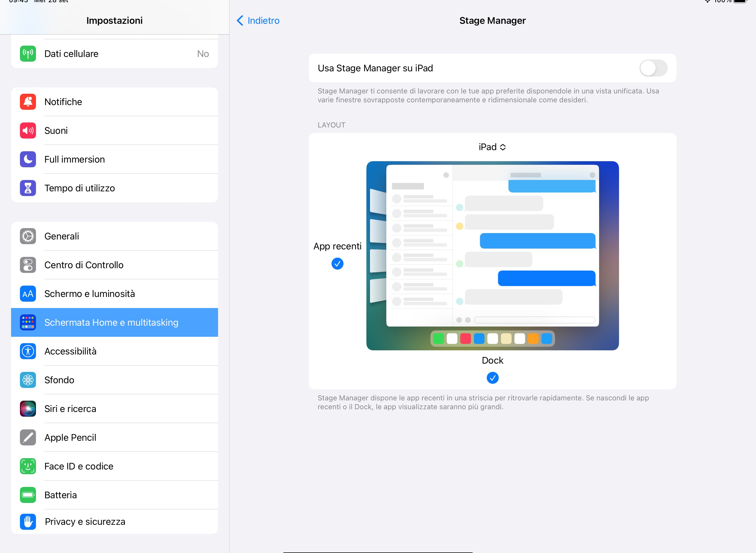Tap Dati cellulare row showing No
Viewport: 756px width, 553px height.
tap(115, 54)
